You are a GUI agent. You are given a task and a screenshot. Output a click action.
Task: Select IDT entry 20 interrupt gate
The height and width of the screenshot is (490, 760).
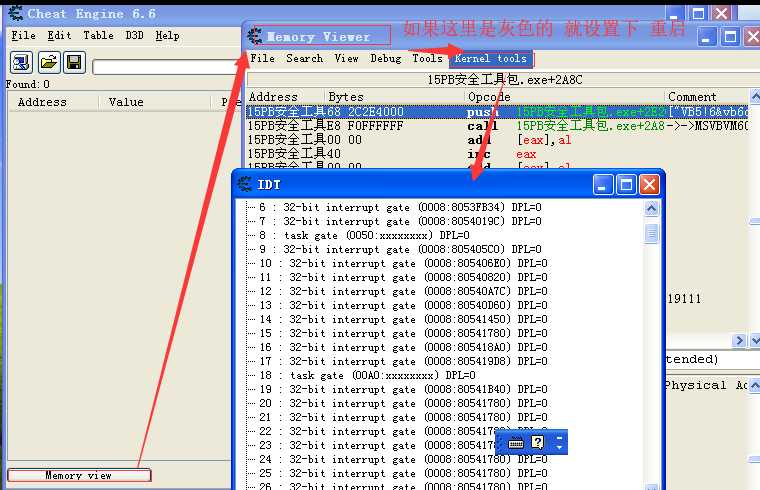(x=403, y=403)
